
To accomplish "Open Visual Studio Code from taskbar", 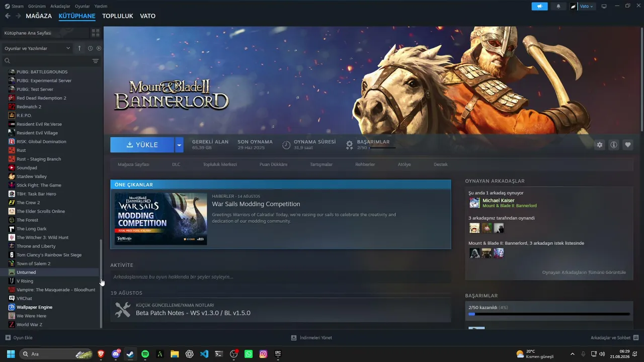I will (204, 354).
